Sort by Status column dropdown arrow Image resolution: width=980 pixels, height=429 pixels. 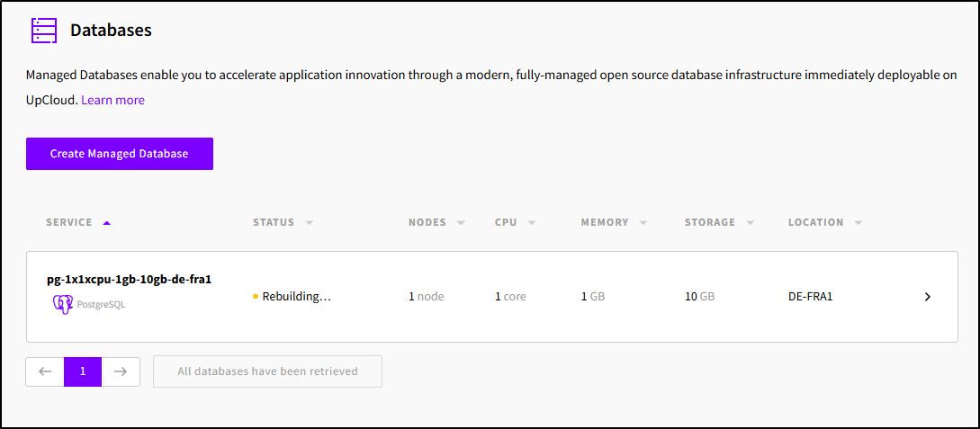[309, 223]
